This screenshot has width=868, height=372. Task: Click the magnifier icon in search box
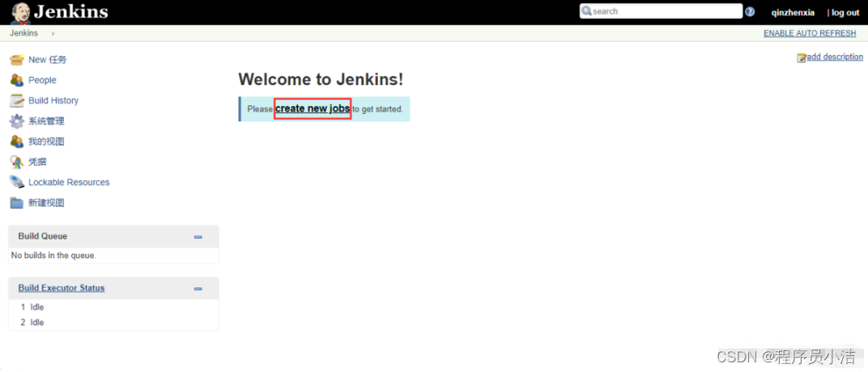(x=586, y=11)
